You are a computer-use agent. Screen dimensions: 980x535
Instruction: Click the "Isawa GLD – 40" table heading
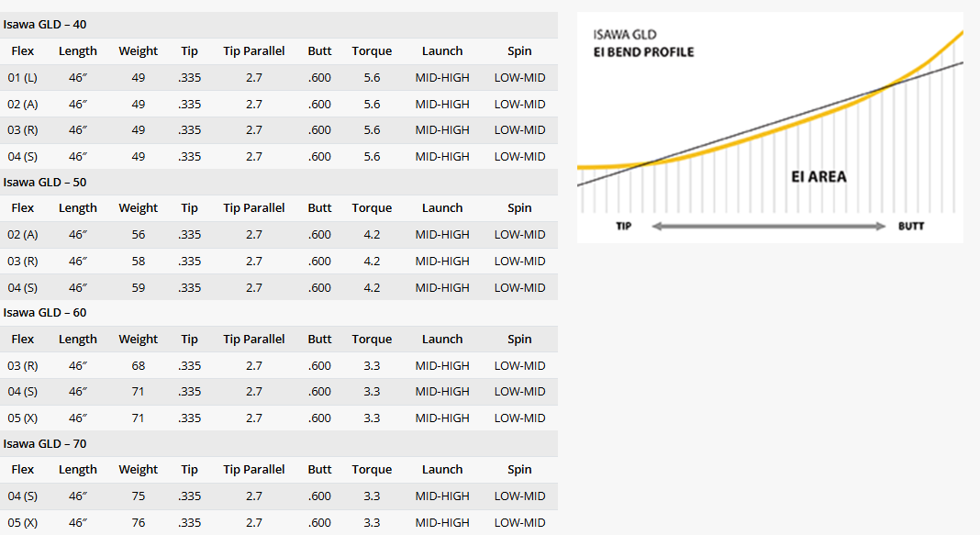point(44,25)
